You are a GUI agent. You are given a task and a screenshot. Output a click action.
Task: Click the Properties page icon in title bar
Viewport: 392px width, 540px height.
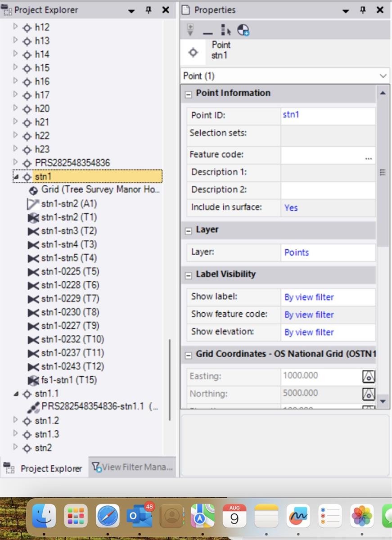[185, 10]
